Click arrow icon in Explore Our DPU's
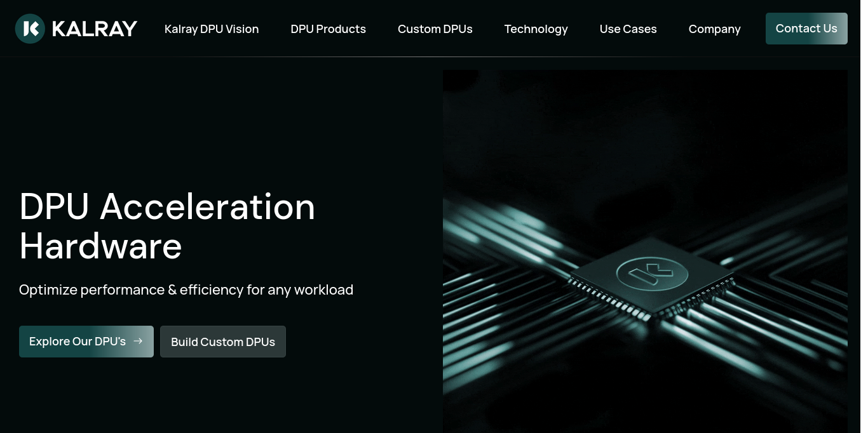Image resolution: width=868 pixels, height=433 pixels. point(138,342)
